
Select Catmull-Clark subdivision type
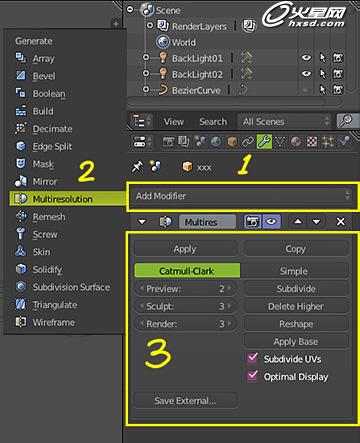click(x=187, y=271)
